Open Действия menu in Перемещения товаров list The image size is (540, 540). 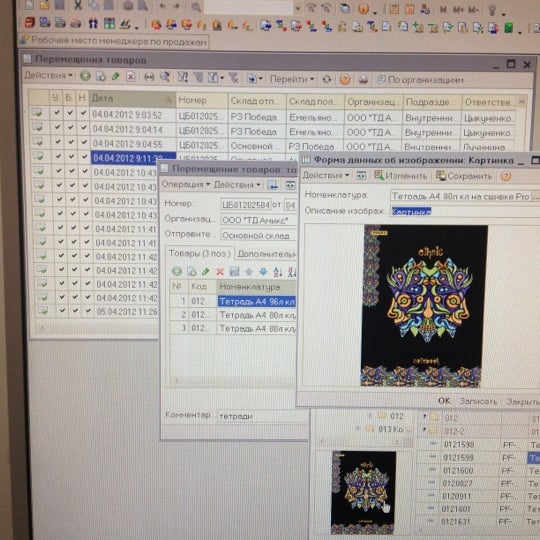pyautogui.click(x=48, y=75)
